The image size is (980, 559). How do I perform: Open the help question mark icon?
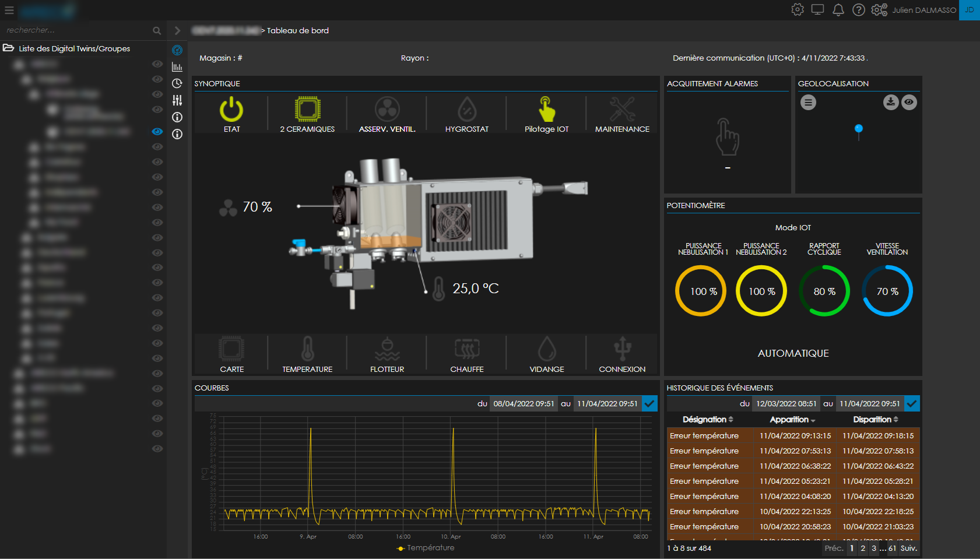(858, 10)
